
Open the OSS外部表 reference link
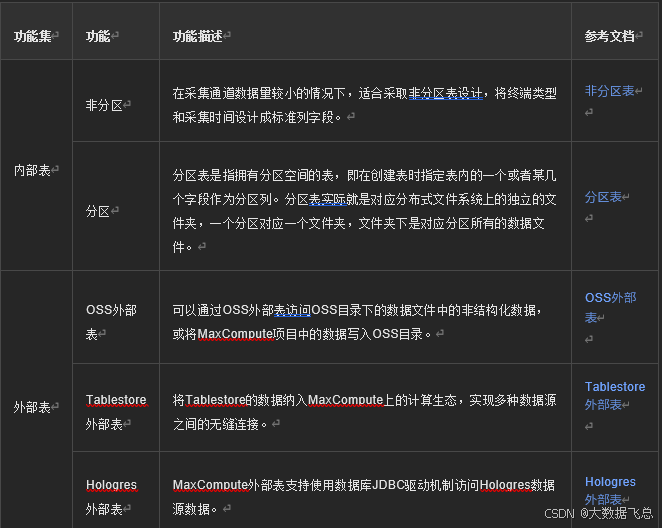pos(610,307)
